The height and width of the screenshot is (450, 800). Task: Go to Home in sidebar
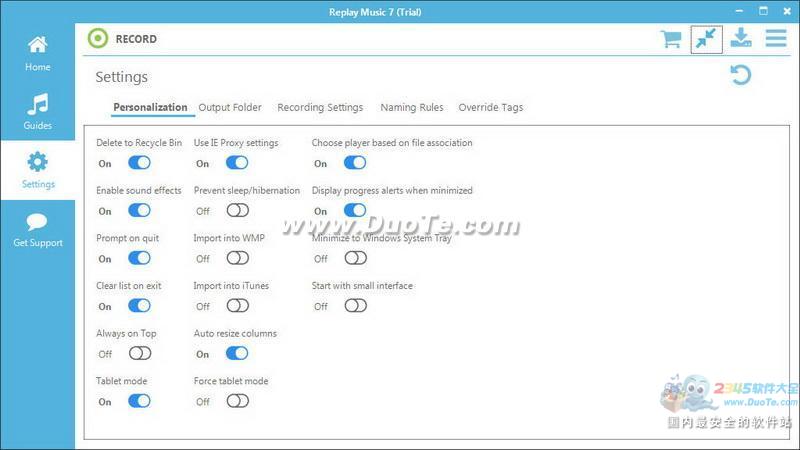click(x=38, y=54)
